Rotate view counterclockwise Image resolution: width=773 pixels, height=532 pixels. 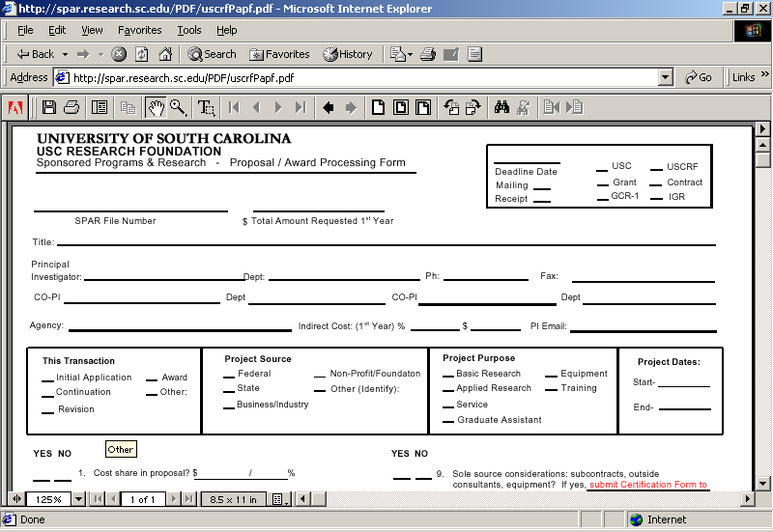pyautogui.click(x=451, y=107)
